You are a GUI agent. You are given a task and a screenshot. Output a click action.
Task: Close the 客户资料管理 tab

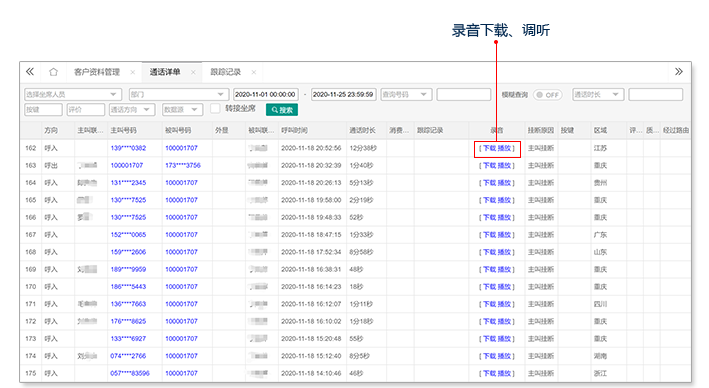(132, 72)
